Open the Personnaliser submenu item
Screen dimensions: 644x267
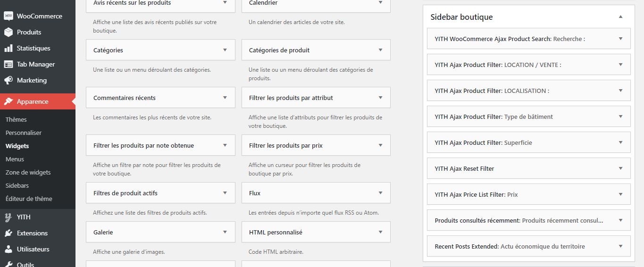click(x=24, y=133)
